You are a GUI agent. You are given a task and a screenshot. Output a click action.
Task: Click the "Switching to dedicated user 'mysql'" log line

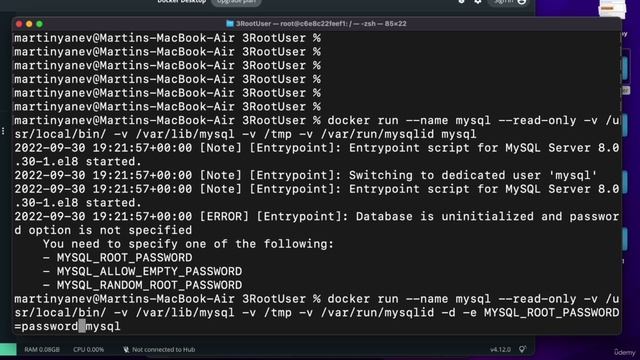(306, 176)
